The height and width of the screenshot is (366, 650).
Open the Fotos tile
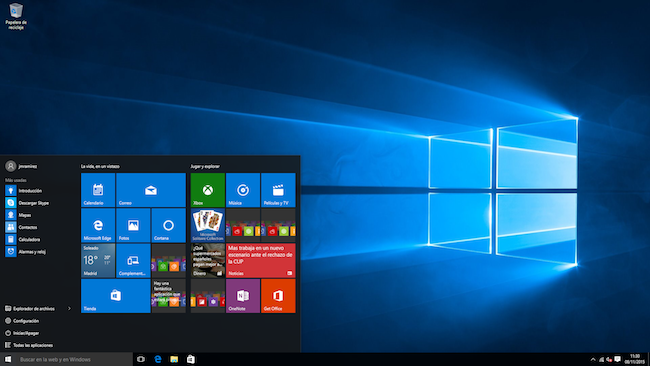tap(133, 225)
